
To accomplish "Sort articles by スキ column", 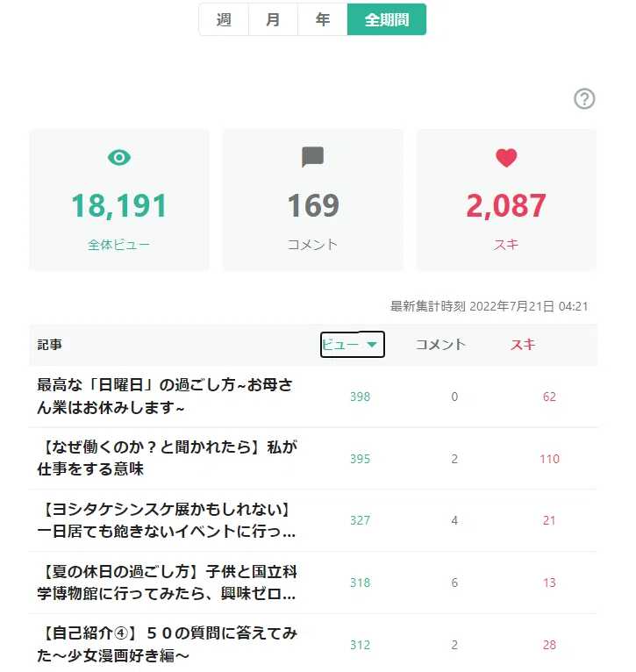I will coord(523,345).
